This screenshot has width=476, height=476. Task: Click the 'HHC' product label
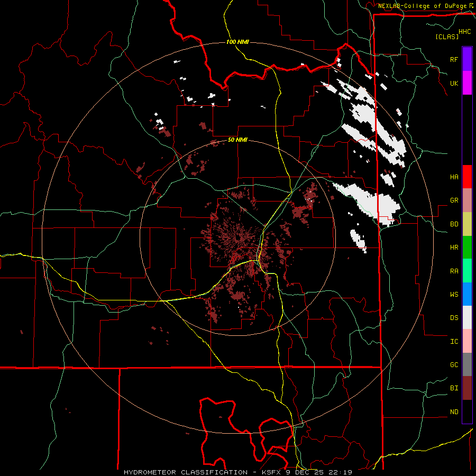click(465, 32)
